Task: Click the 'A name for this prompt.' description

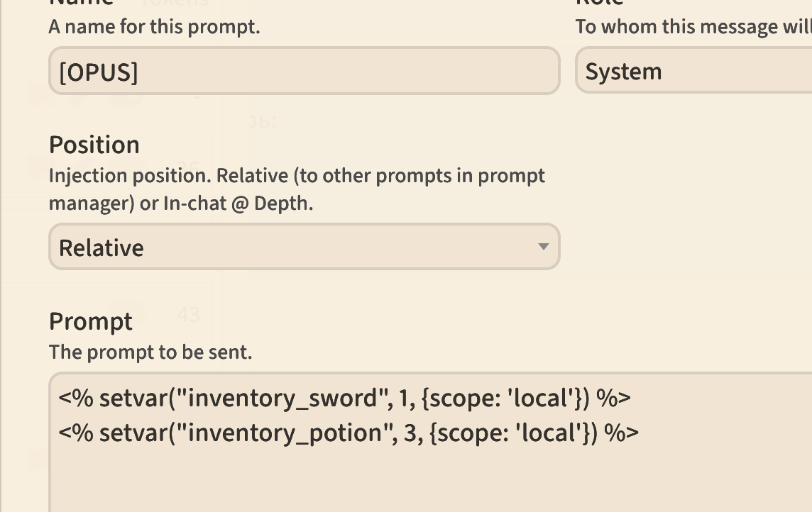Action: pos(154,27)
